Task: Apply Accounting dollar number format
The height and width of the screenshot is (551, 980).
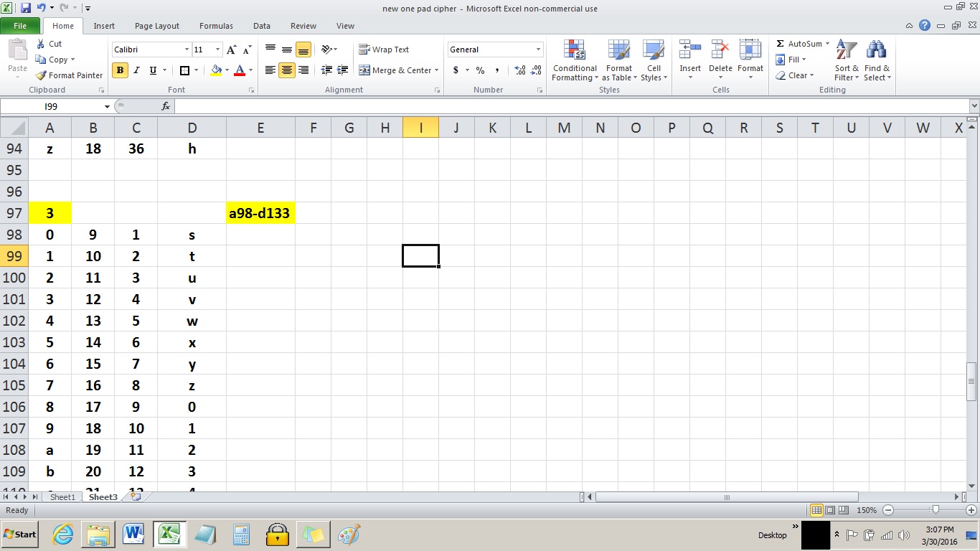Action: (456, 70)
